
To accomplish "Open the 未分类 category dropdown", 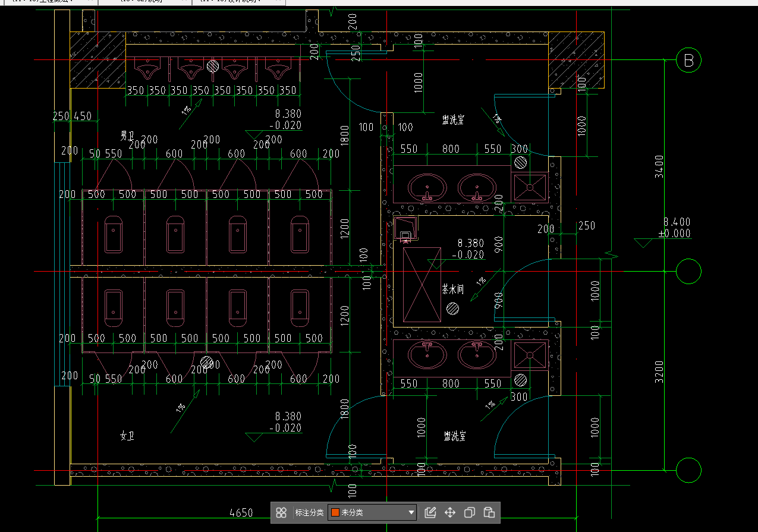I will pos(372,512).
